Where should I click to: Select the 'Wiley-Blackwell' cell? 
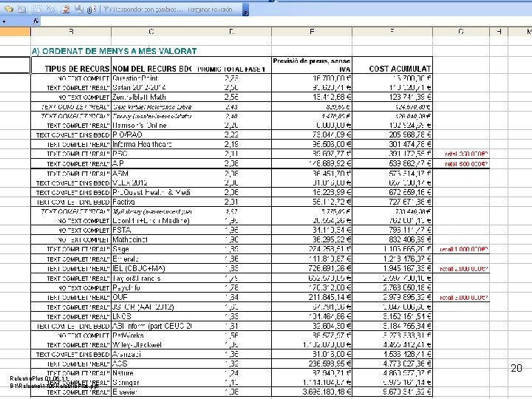click(151, 345)
